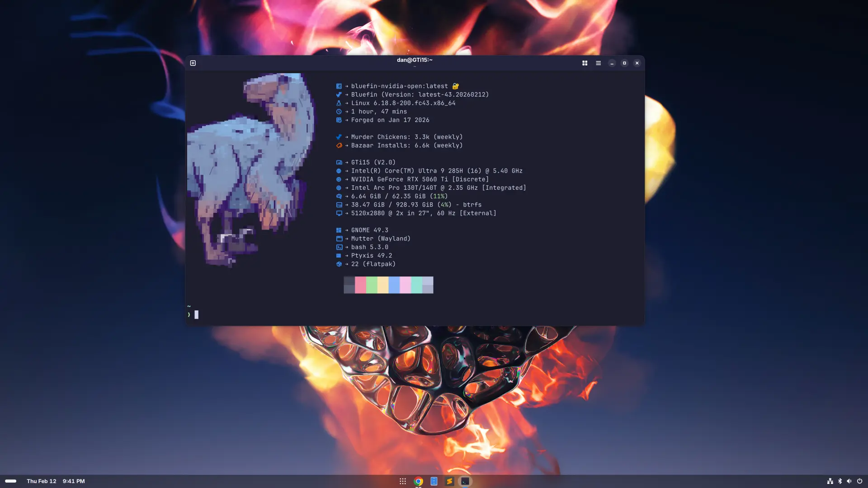868x488 pixels.
Task: Click the Bluefin Version latest-43.20260212 line
Action: [x=420, y=95]
